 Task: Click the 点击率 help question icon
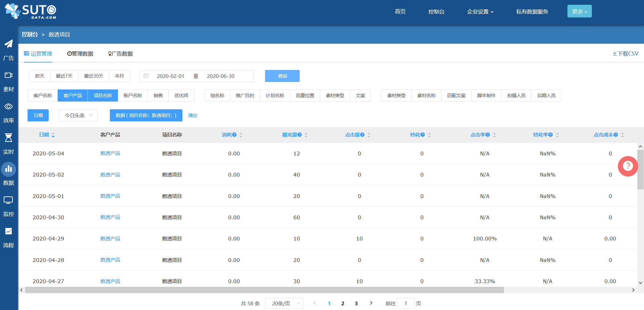[488, 135]
